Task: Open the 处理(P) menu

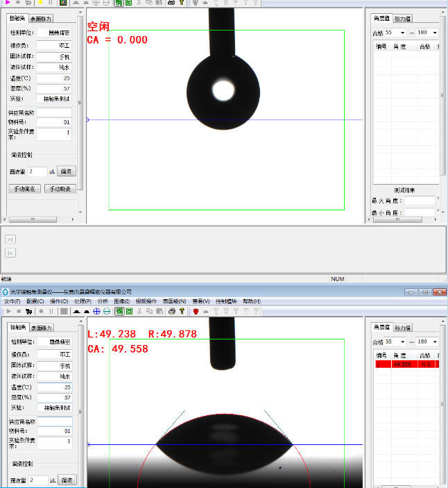Action: pyautogui.click(x=83, y=301)
